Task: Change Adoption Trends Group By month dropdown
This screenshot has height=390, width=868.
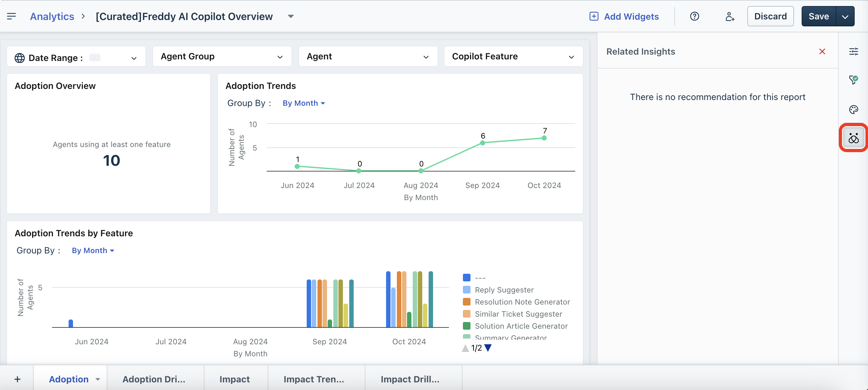Action: coord(303,103)
